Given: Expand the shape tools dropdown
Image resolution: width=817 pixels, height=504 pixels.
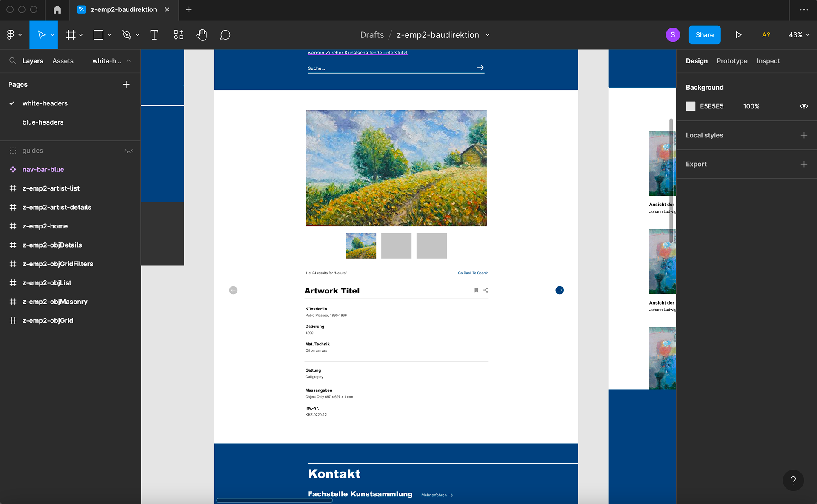Looking at the screenshot, I should click(x=109, y=35).
